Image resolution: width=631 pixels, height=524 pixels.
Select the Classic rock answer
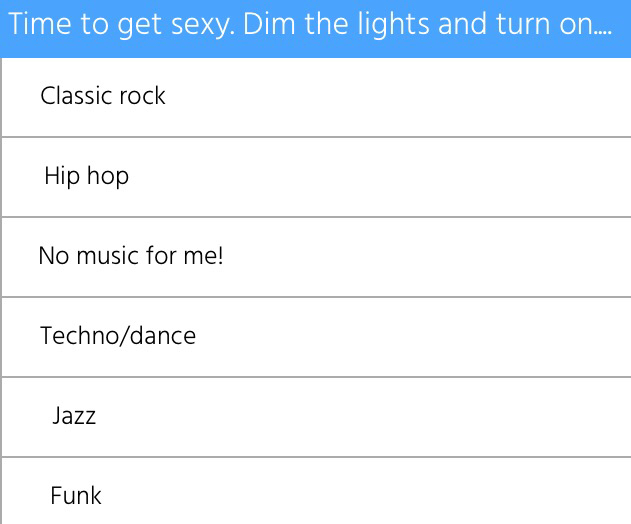point(103,96)
